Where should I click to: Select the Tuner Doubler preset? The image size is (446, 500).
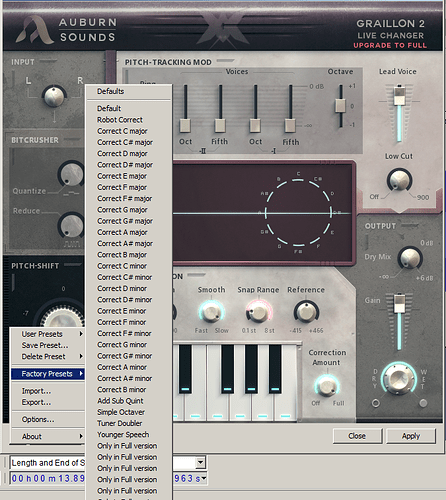pyautogui.click(x=129, y=423)
